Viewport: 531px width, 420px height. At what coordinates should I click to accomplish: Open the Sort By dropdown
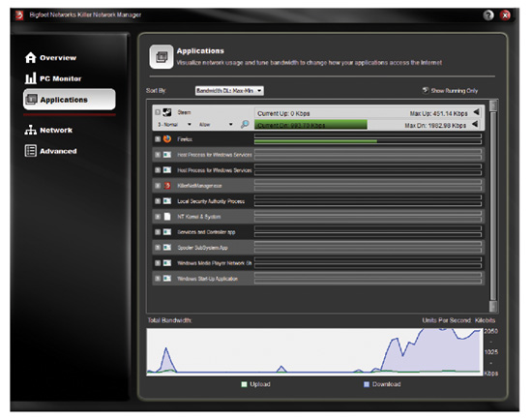(x=229, y=90)
